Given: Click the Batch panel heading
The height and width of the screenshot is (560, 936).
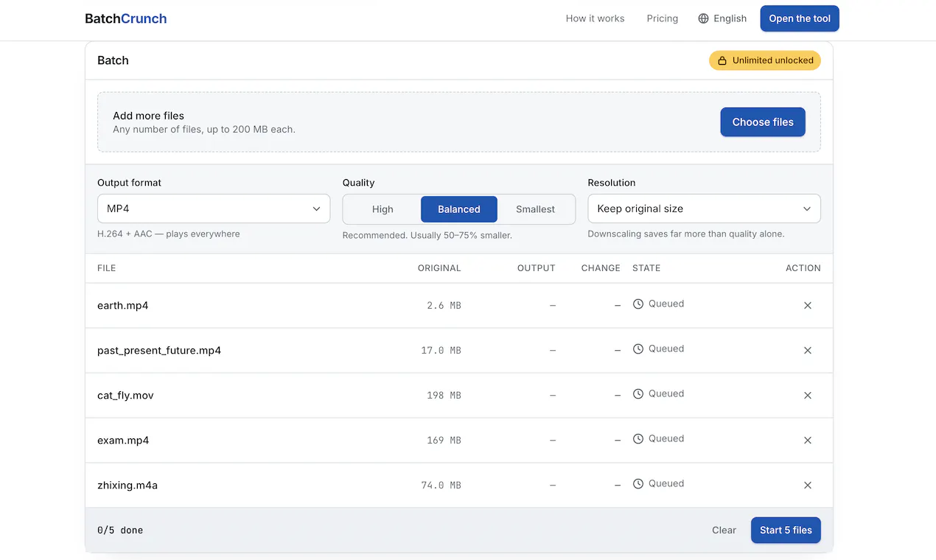Looking at the screenshot, I should click(x=113, y=60).
